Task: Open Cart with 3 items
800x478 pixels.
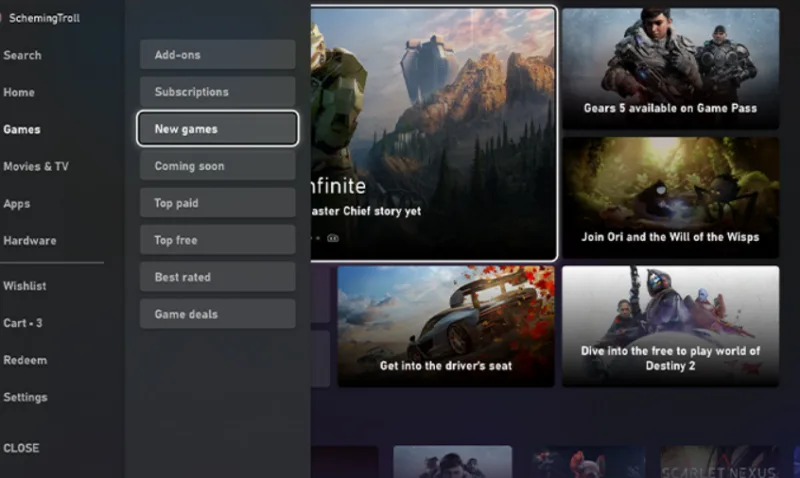Action: [x=23, y=323]
